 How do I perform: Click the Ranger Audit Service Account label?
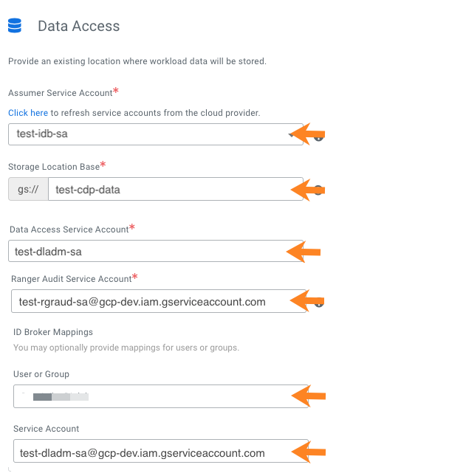tap(71, 279)
